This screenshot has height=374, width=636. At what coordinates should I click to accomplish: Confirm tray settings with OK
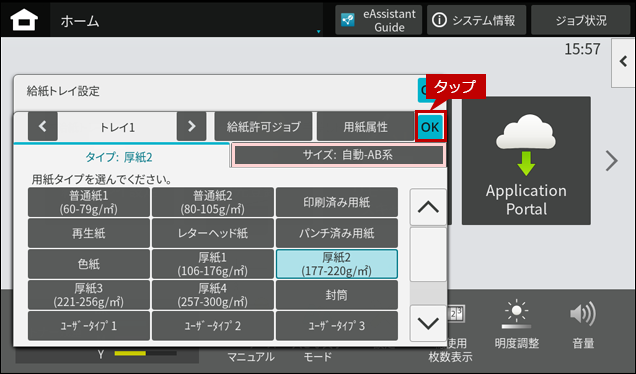pos(430,127)
